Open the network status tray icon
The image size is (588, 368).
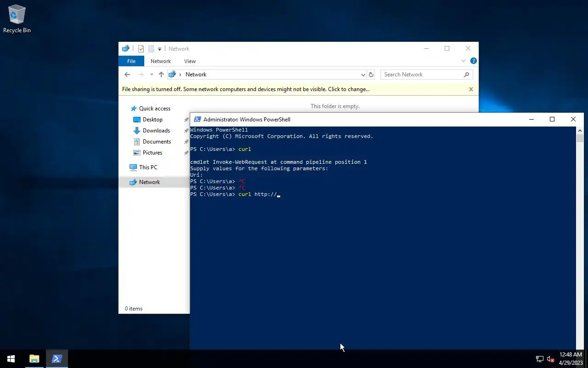[x=540, y=359]
